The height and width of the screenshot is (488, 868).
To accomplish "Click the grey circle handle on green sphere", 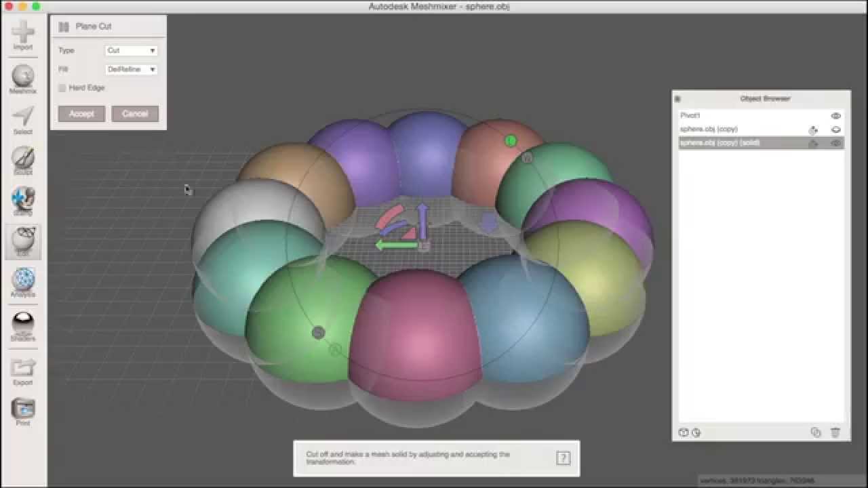I will point(318,333).
